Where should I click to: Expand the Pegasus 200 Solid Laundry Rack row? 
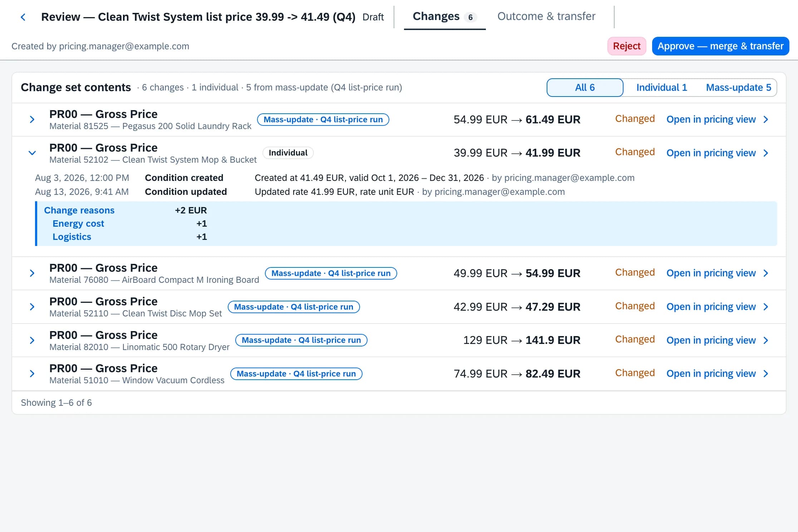32,119
